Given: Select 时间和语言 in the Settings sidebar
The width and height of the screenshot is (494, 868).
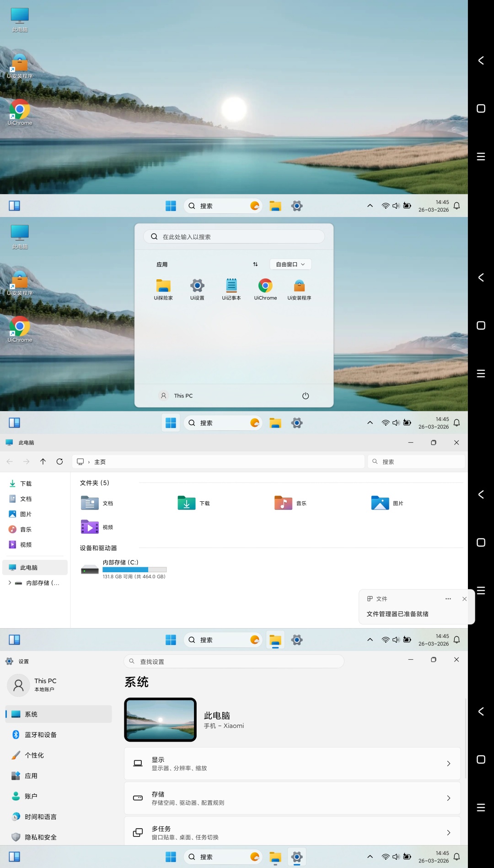Looking at the screenshot, I should (x=59, y=817).
